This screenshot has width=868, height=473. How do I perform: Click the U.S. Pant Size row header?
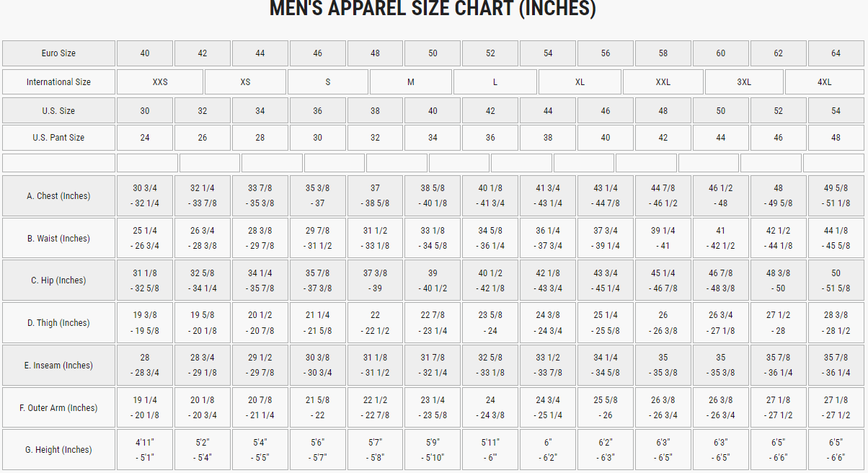(x=58, y=138)
